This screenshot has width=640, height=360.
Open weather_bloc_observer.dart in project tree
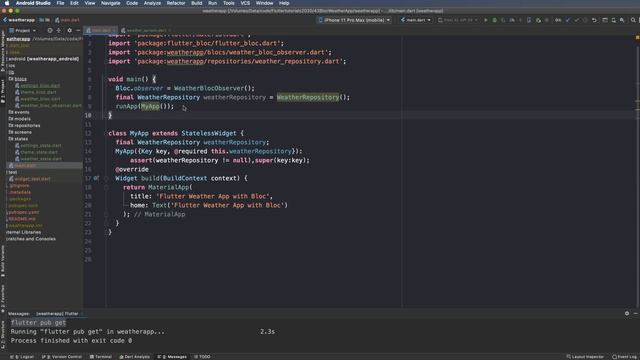[48, 105]
